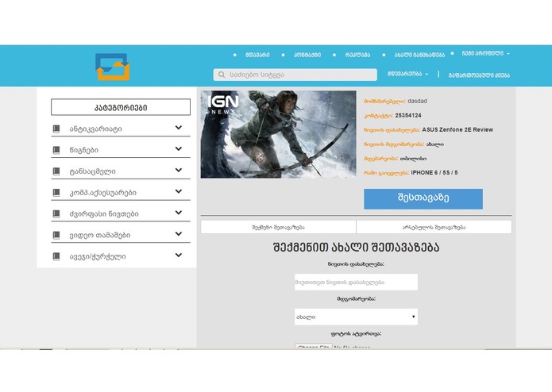Select the ძვირფასი ნივთები category label

pyautogui.click(x=104, y=213)
